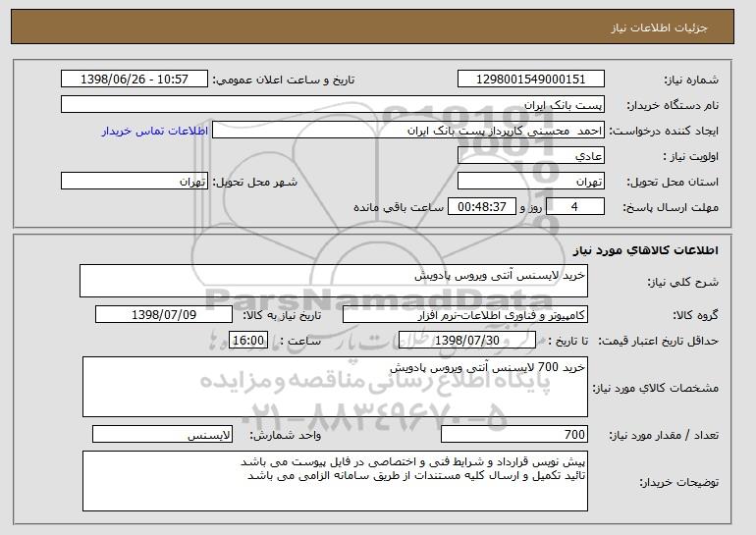
Task: Click the section title اطلاعات کالاهای مورد نیاز
Action: point(646,250)
